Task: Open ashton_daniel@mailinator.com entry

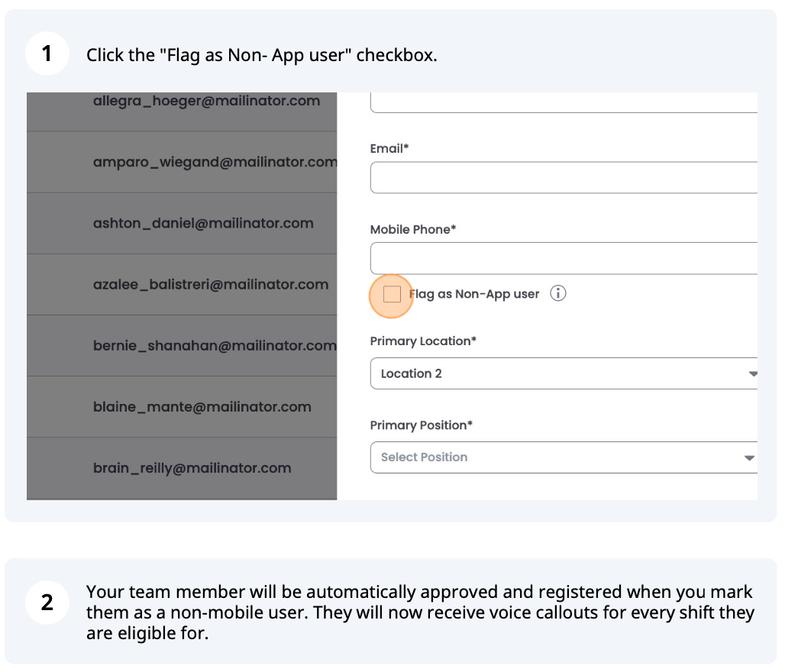Action: [x=203, y=223]
